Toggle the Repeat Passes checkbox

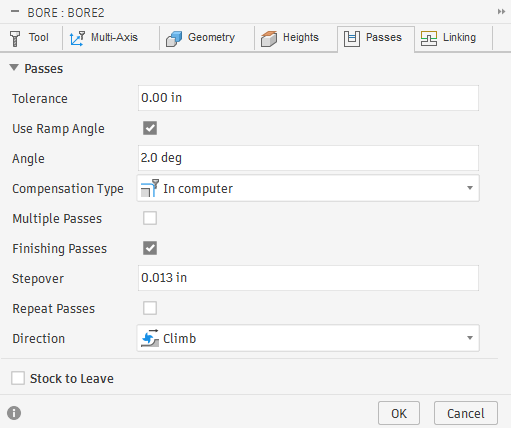tap(150, 308)
